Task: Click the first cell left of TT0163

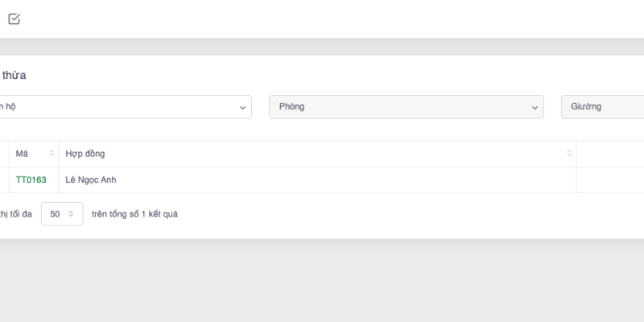Action: 4,180
